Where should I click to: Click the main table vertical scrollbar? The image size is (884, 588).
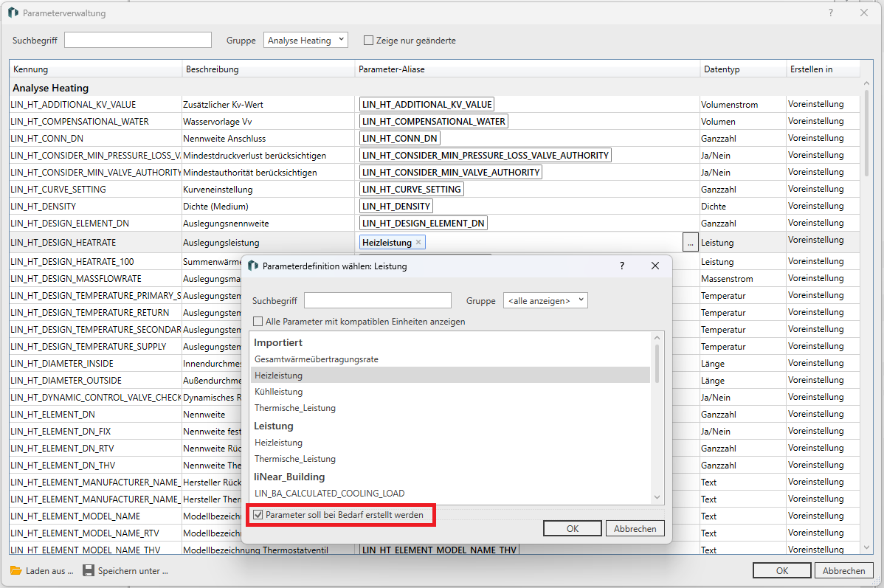(x=866, y=133)
